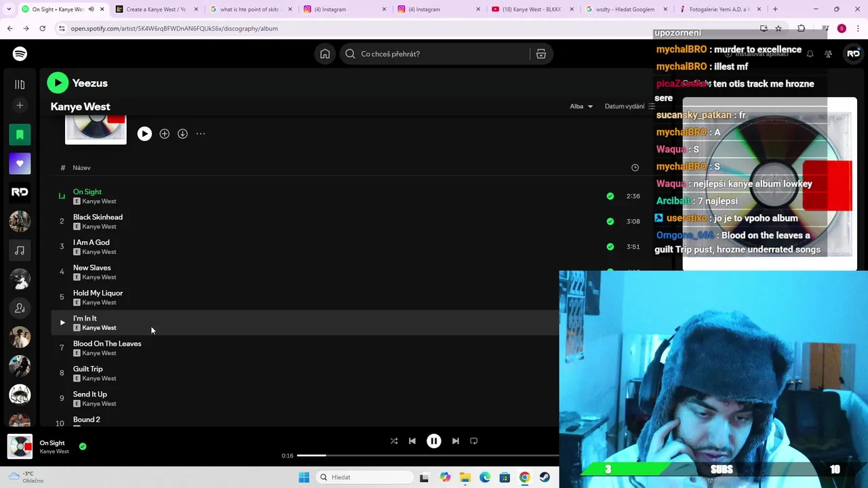Open the music note playlist in sidebar

tap(20, 250)
